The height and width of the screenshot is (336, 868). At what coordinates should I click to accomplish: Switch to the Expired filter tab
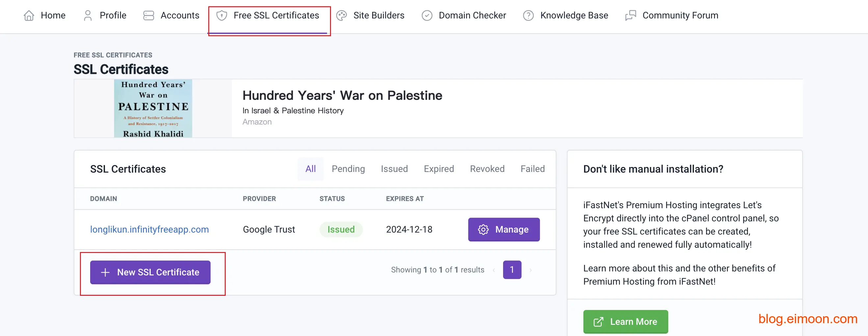[x=438, y=169]
